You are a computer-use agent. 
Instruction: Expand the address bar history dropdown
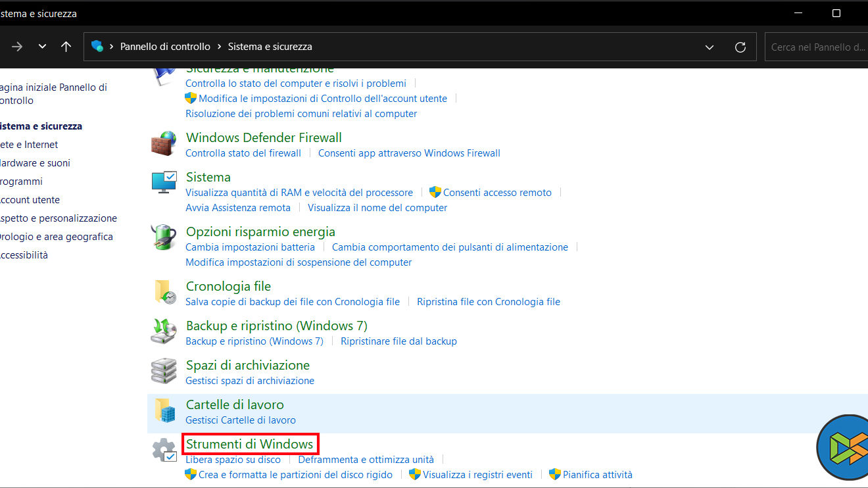(x=710, y=47)
